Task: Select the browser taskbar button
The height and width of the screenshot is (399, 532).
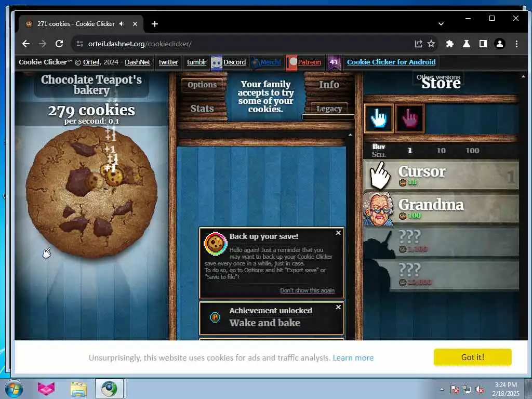Action: tap(110, 389)
